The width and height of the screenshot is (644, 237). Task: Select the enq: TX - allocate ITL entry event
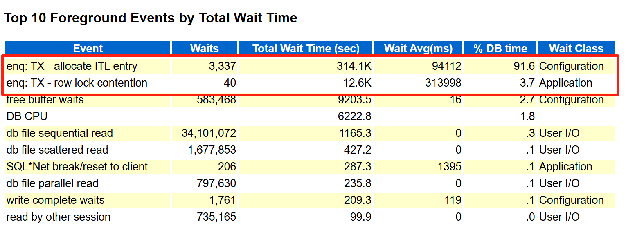(72, 66)
